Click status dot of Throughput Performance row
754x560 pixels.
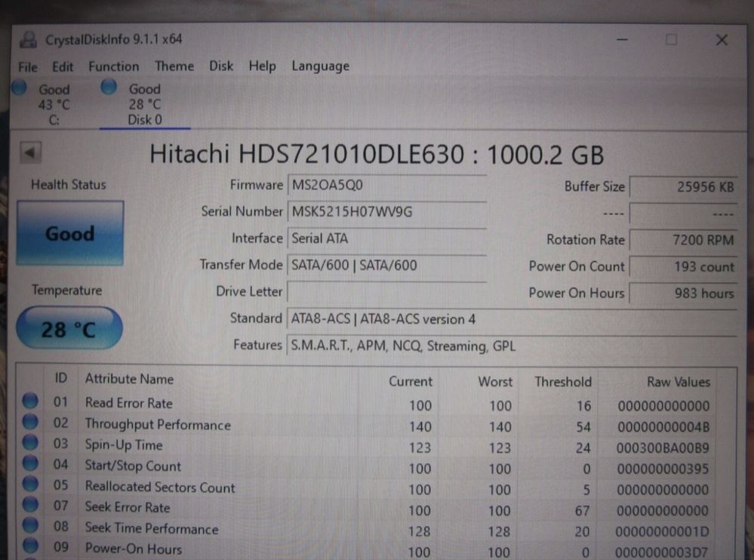[x=30, y=422]
